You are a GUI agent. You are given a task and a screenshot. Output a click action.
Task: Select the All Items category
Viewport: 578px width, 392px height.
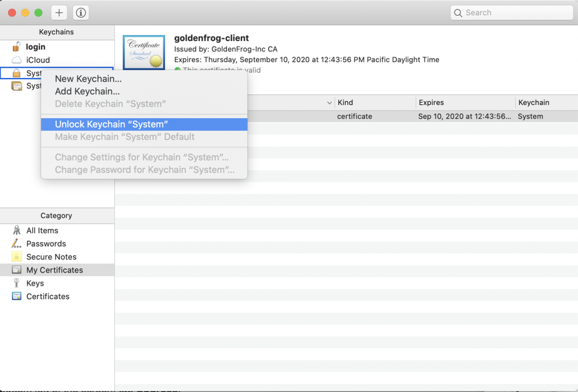(x=57, y=230)
